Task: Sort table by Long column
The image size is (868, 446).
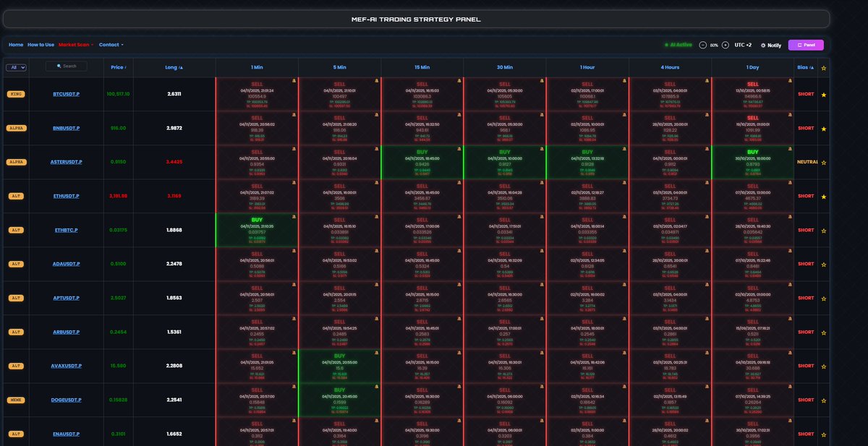Action: 174,67
